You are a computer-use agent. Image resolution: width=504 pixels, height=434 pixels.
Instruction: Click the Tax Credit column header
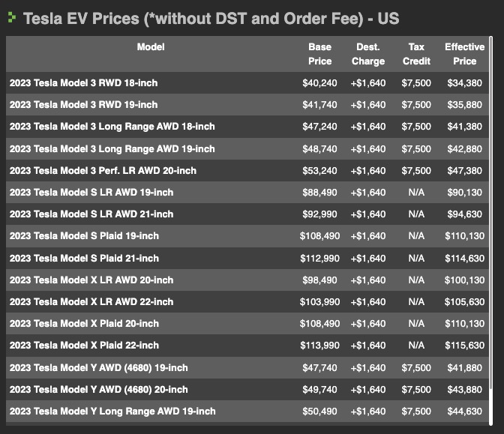pos(416,54)
